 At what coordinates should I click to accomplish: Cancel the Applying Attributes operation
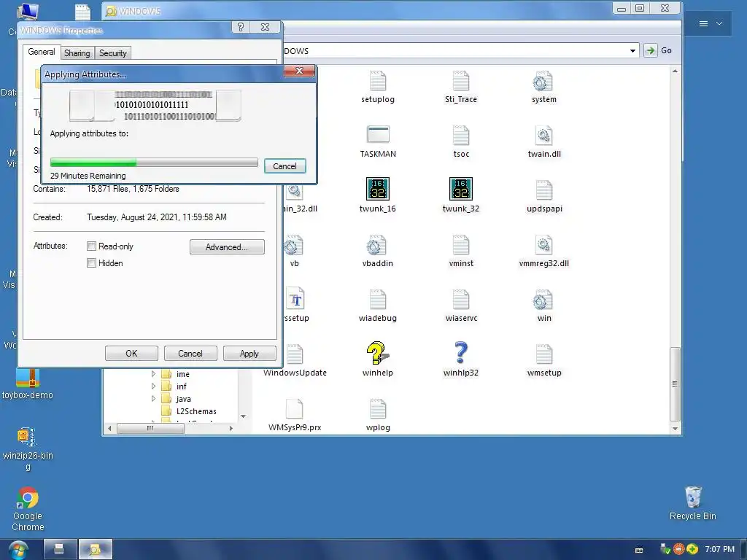tap(285, 166)
